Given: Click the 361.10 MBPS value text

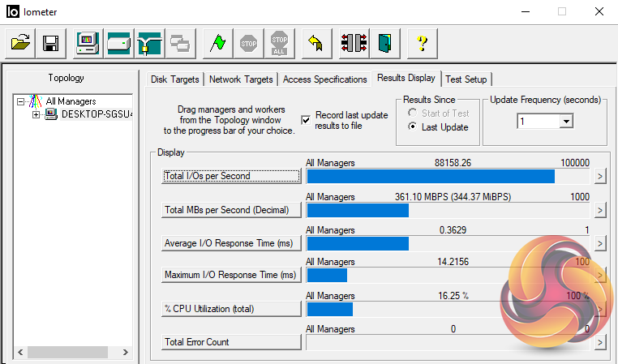Looking at the screenshot, I should (453, 196).
